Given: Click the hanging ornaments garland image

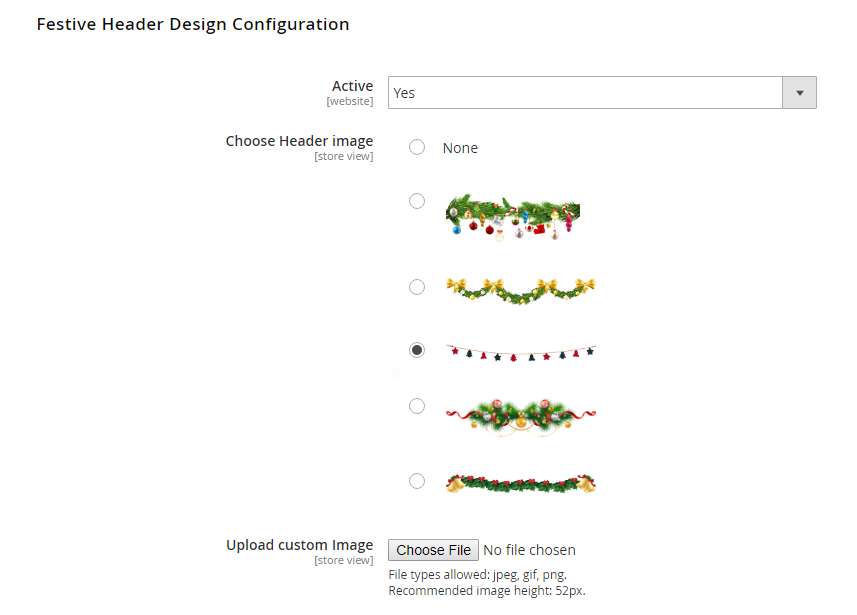Looking at the screenshot, I should pyautogui.click(x=513, y=216).
